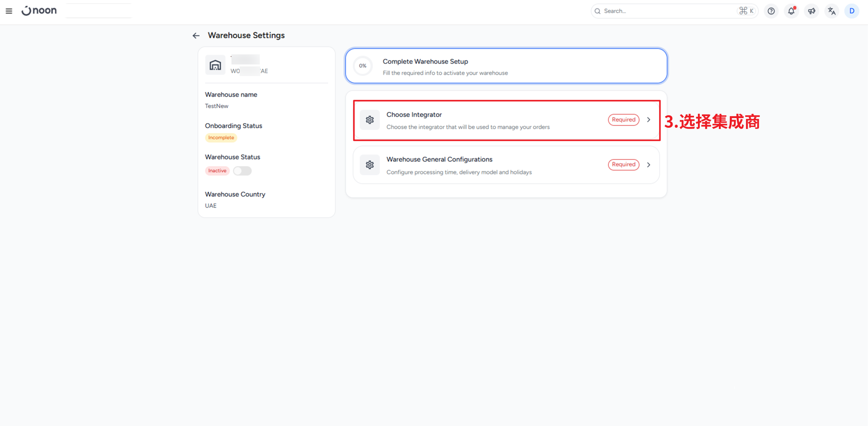Expand the Choose Integrator chevron
Image resolution: width=868 pixels, height=426 pixels.
coord(649,120)
